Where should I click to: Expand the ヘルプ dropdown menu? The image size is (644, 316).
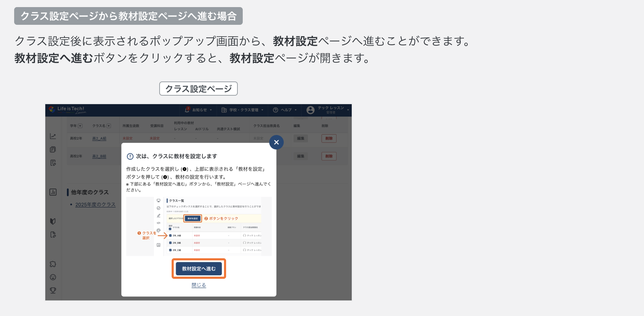(285, 110)
